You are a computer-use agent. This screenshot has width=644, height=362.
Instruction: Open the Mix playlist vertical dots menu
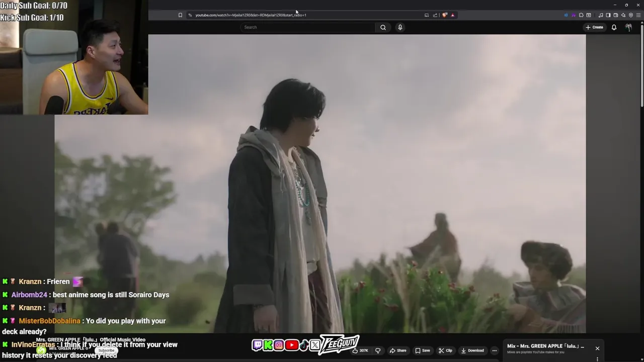click(x=597, y=359)
